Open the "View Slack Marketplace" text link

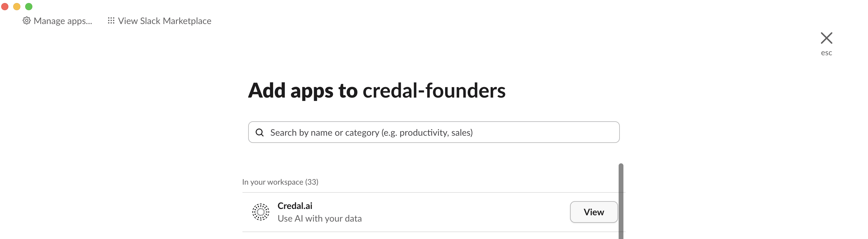coord(165,21)
